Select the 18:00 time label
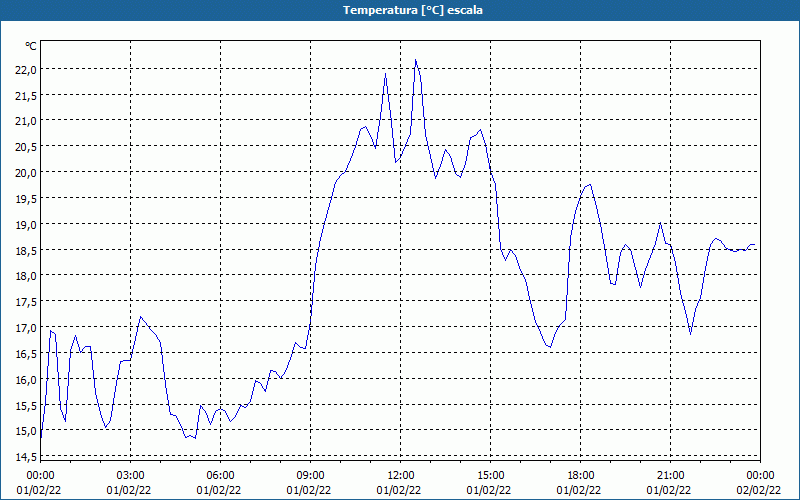 (x=581, y=476)
